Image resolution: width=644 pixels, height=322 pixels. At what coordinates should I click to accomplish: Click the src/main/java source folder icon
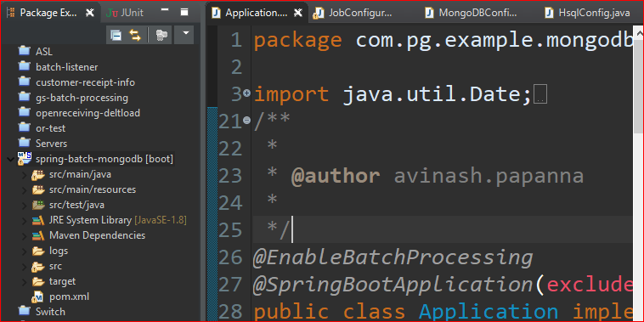[x=38, y=174]
